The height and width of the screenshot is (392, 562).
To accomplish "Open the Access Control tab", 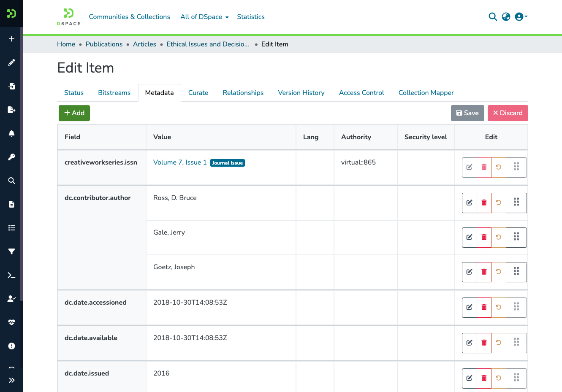I will click(361, 93).
